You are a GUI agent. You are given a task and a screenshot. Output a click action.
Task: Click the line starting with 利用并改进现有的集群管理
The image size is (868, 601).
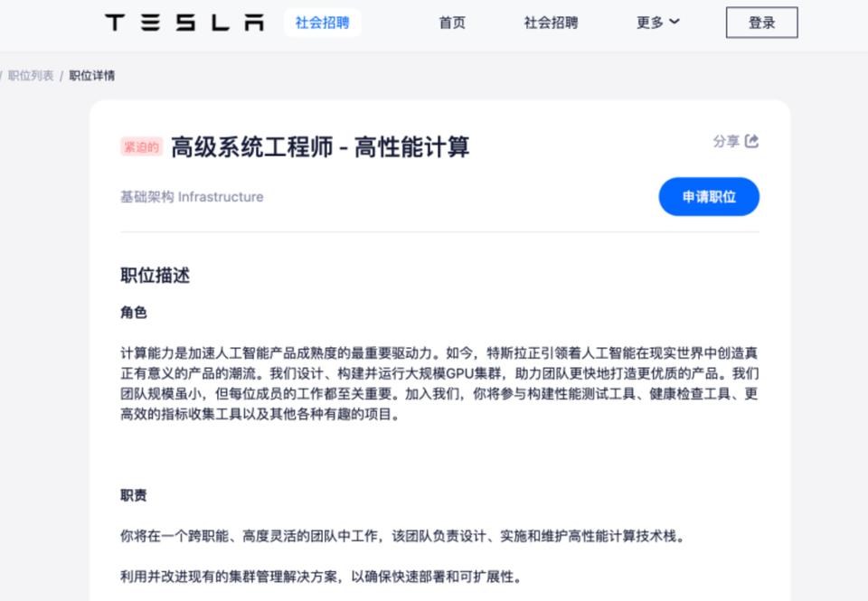321,577
